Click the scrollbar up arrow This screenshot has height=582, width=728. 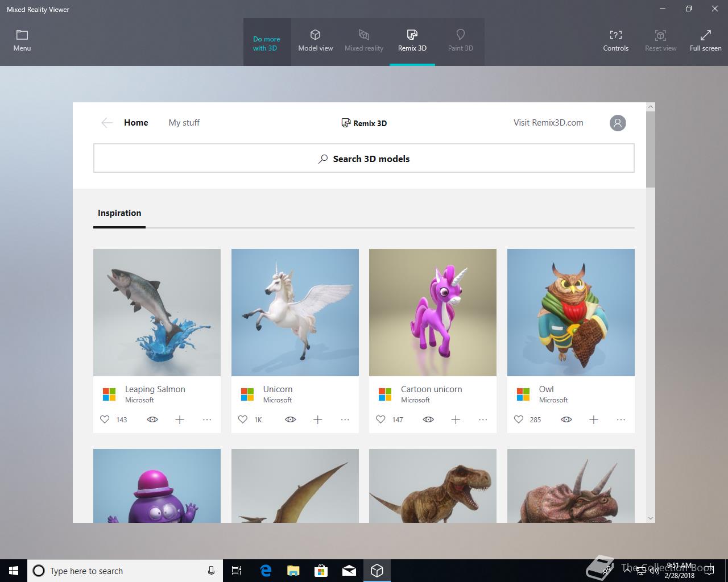coord(651,107)
